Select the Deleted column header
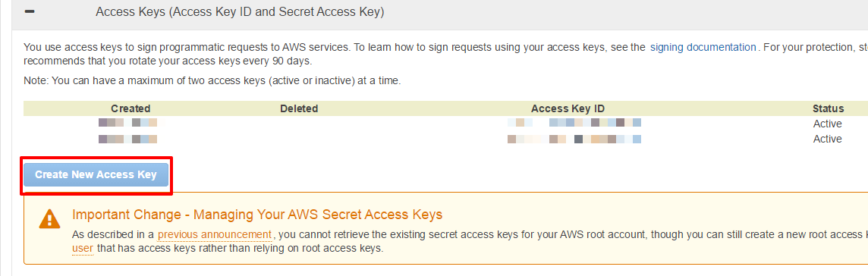 click(x=299, y=108)
